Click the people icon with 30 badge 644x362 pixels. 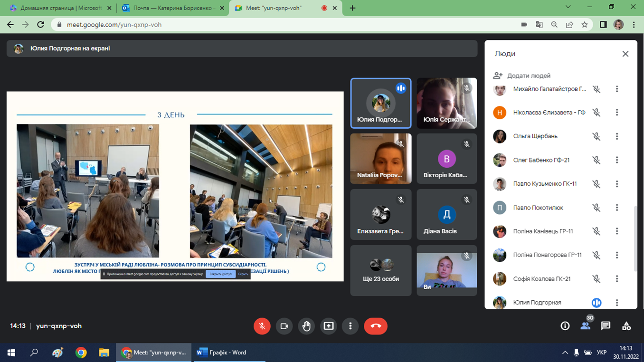coord(585,326)
